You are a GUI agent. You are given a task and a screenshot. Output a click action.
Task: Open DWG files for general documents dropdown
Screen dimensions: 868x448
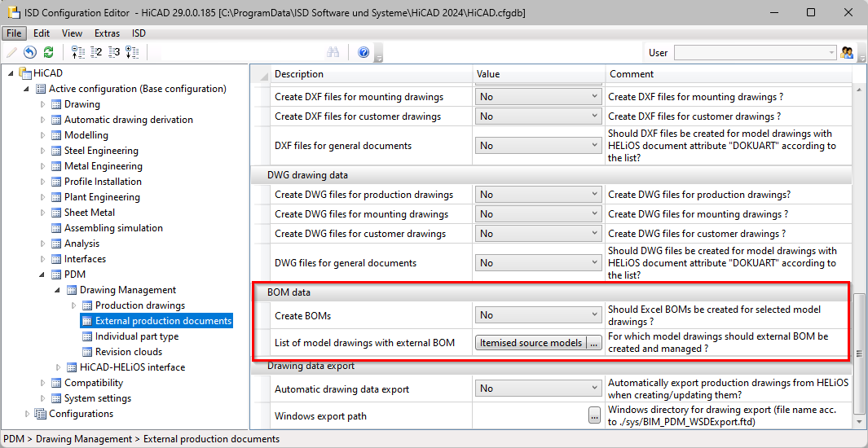539,262
